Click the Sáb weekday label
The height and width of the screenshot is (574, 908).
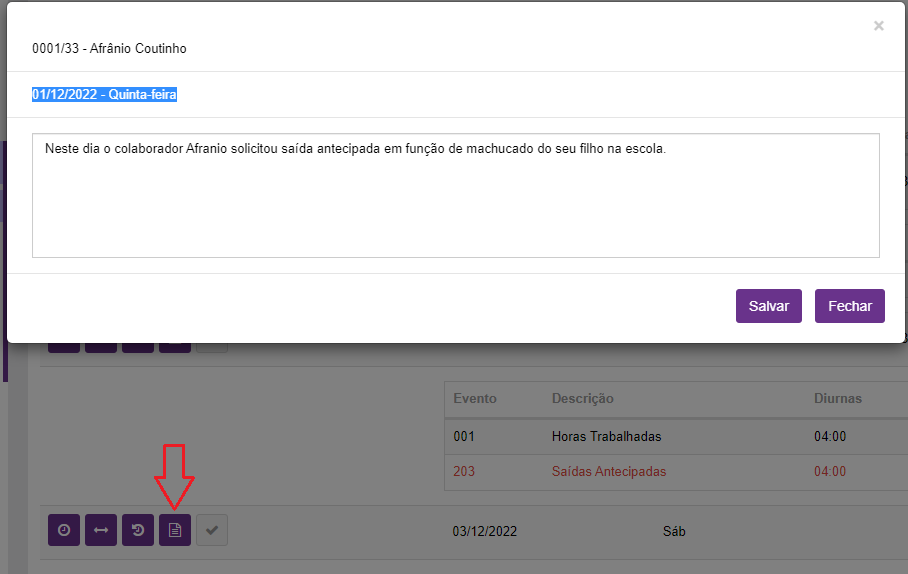tap(675, 531)
